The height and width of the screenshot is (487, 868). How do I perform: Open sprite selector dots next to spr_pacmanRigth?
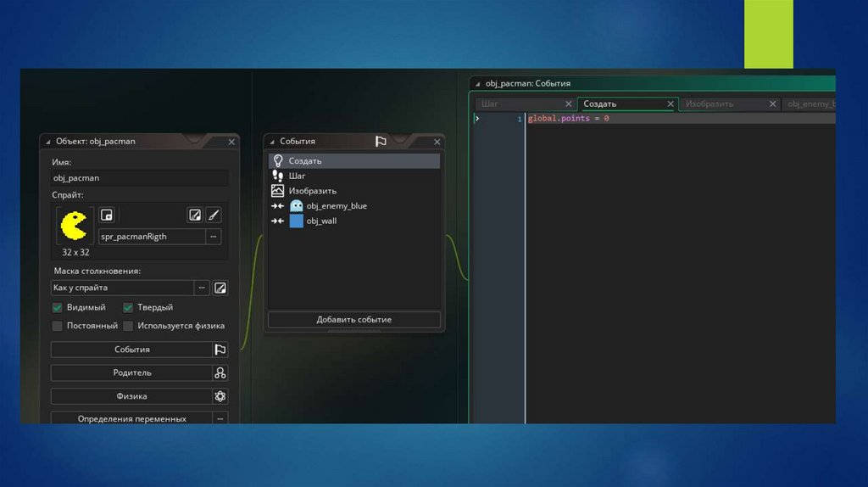click(213, 237)
